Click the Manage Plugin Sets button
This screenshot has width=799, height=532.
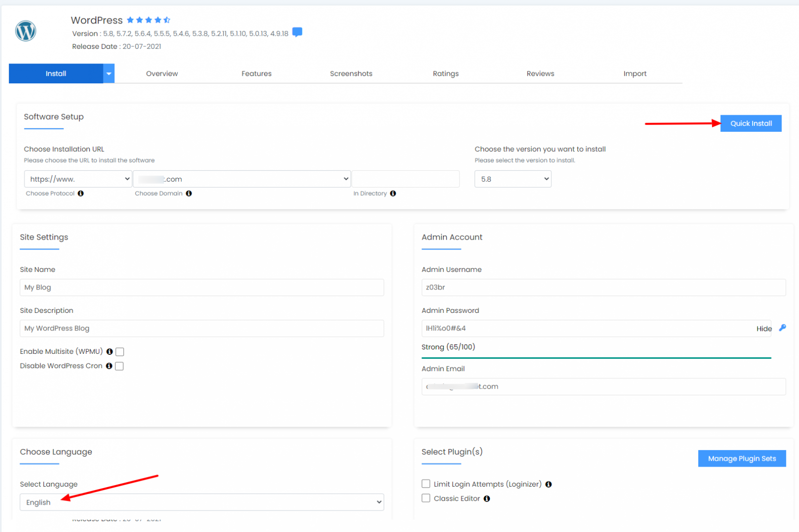pos(742,459)
